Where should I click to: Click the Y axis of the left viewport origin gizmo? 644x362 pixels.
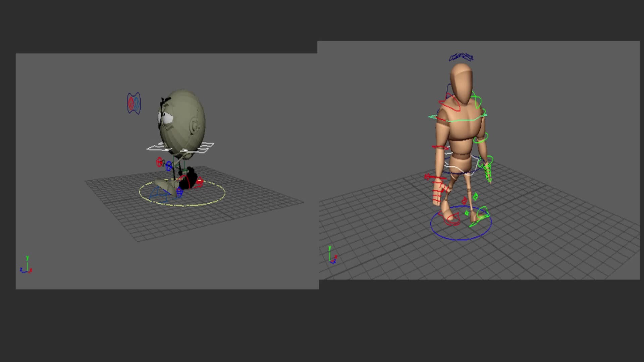28,257
